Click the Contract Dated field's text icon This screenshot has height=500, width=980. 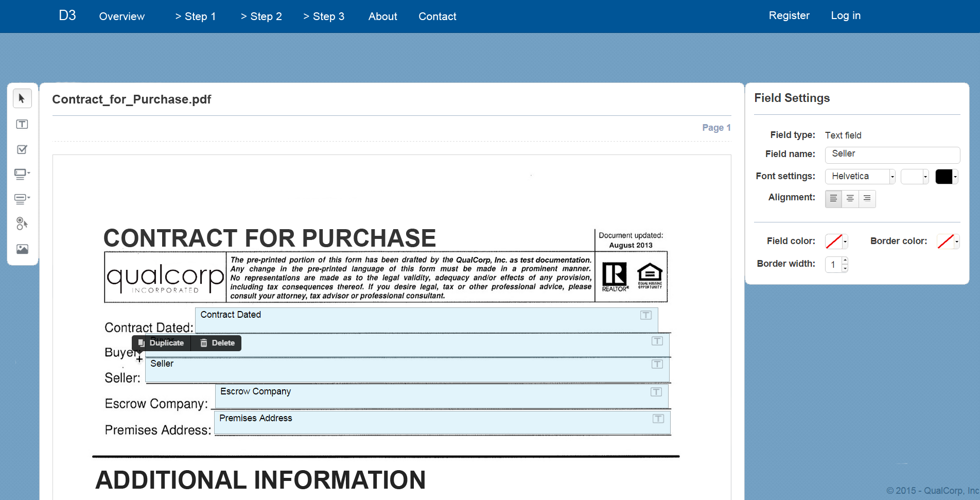click(x=646, y=315)
